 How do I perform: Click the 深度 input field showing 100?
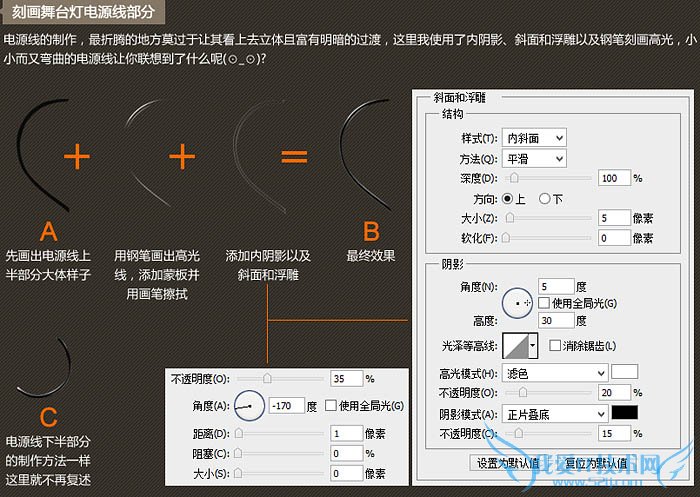point(614,178)
